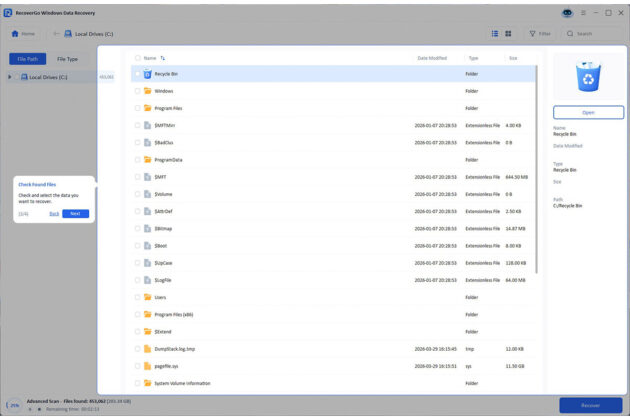Viewport: 630px width, 420px height.
Task: Click the Local Drives (C:) breadcrumb
Action: 89,34
